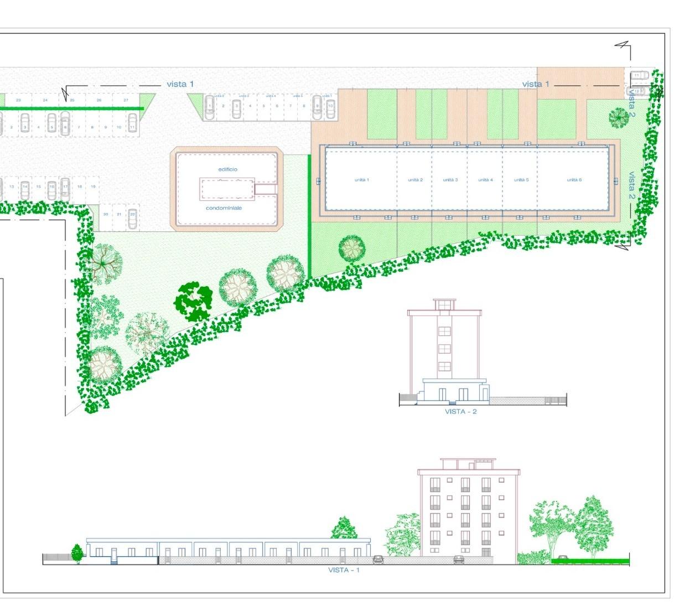Click the "condominiale" text label
Viewport: 674px width, 616px height.
[x=224, y=208]
